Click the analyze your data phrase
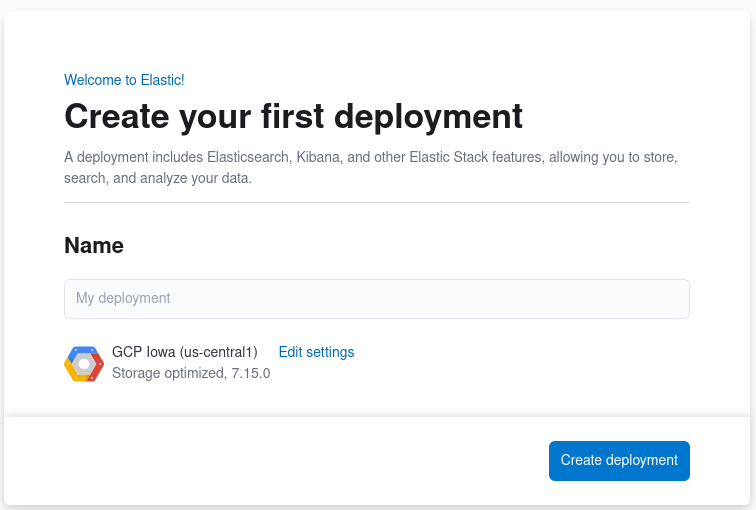Screen dimensions: 756x510 [196, 178]
